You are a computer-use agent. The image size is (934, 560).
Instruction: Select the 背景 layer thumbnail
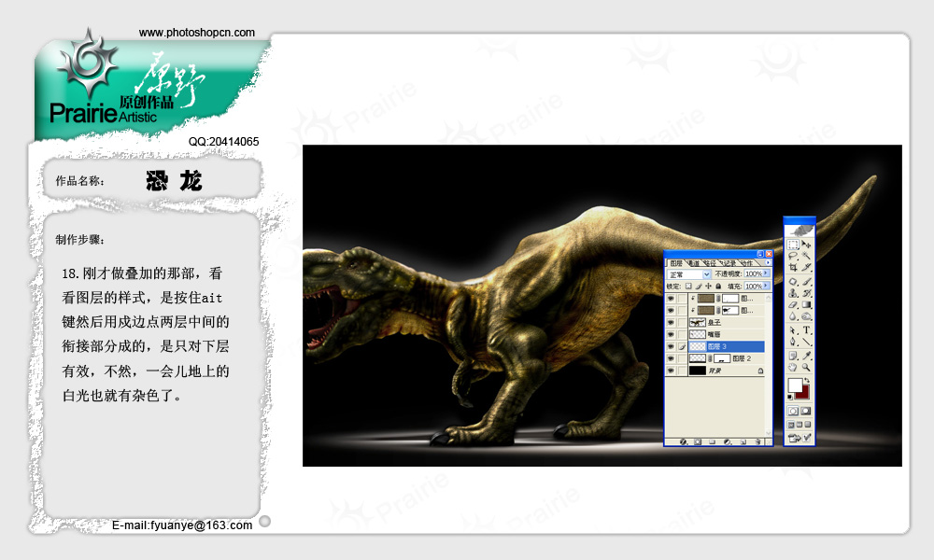coord(697,371)
